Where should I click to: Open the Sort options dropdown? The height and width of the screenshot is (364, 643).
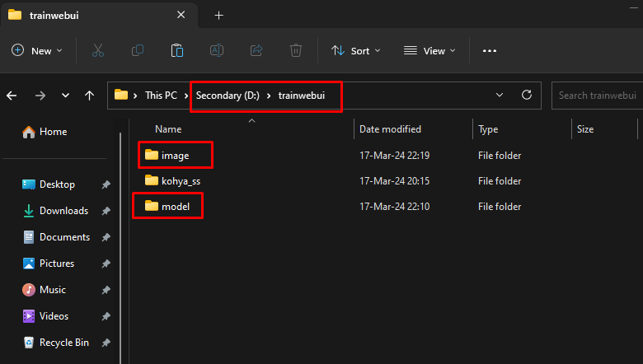pyautogui.click(x=356, y=51)
